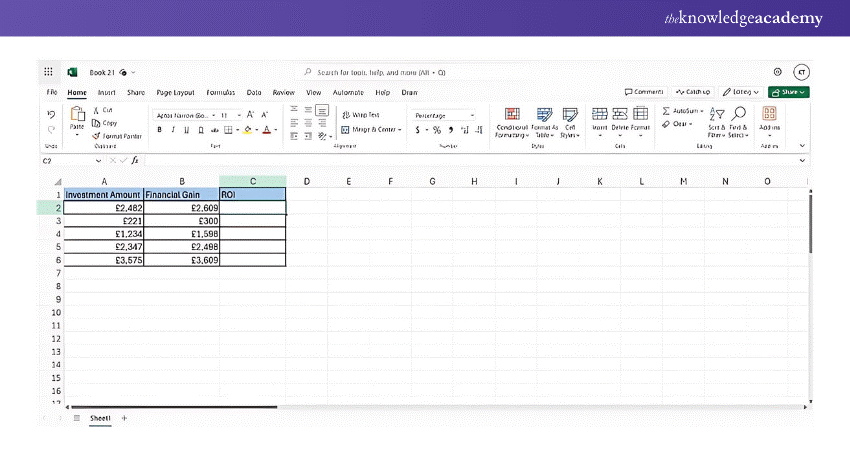
Task: Open the app launcher grid icon
Action: tap(49, 72)
